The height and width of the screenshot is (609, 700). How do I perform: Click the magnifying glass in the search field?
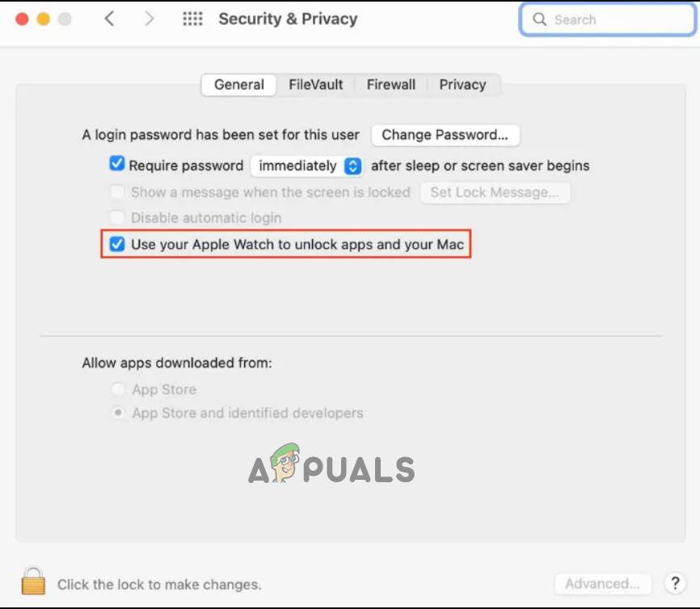click(539, 19)
